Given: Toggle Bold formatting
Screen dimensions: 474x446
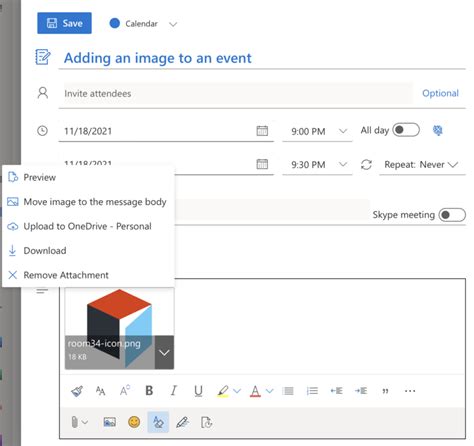Looking at the screenshot, I should point(149,390).
